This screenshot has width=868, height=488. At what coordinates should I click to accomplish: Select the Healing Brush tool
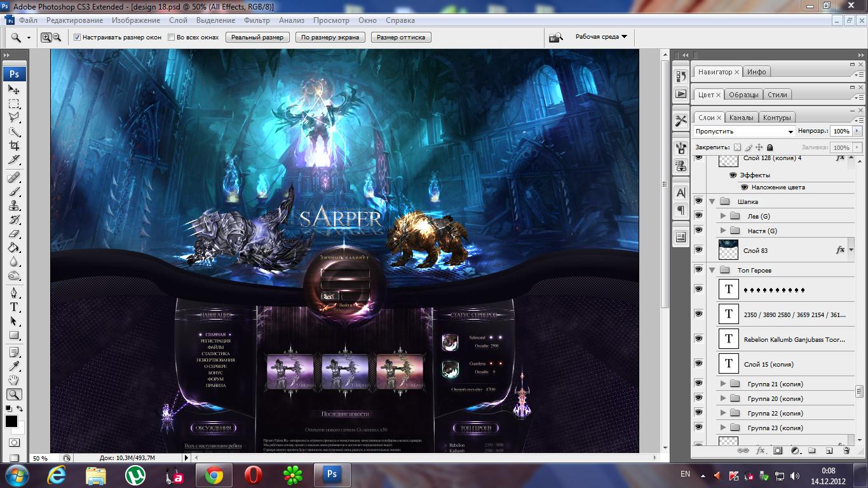pyautogui.click(x=14, y=177)
